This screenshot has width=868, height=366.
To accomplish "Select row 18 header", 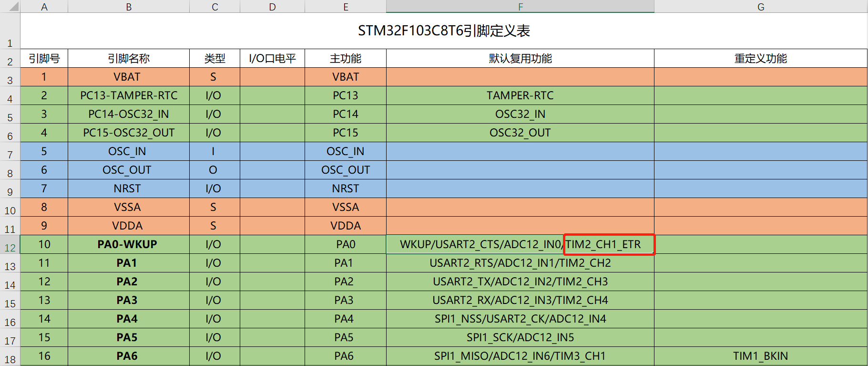I will click(x=10, y=356).
